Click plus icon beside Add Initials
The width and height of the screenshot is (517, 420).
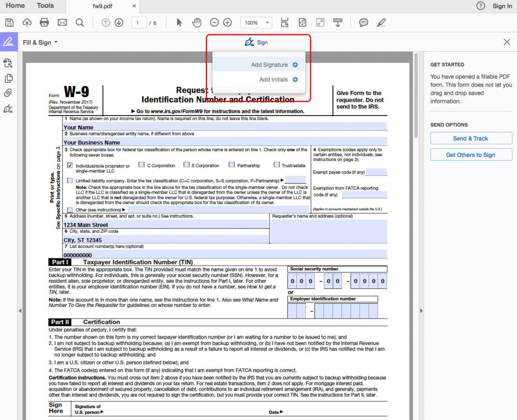[x=295, y=79]
